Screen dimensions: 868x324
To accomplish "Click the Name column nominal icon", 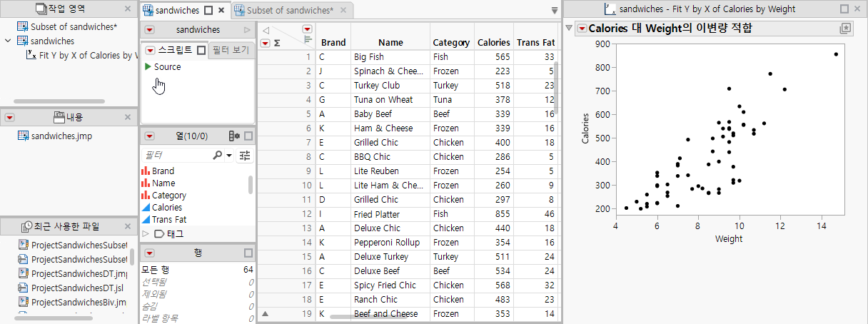I will [x=146, y=183].
